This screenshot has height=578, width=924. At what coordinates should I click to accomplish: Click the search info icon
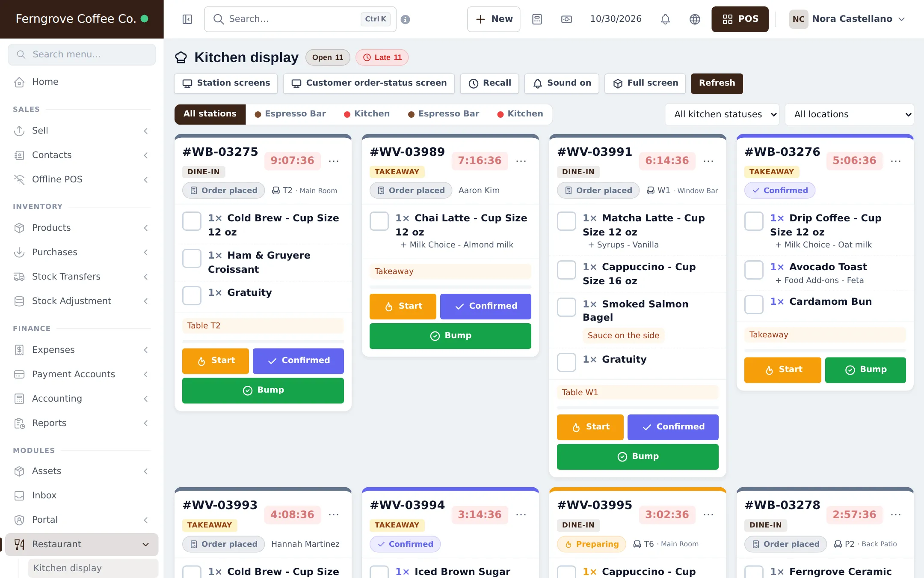tap(406, 19)
